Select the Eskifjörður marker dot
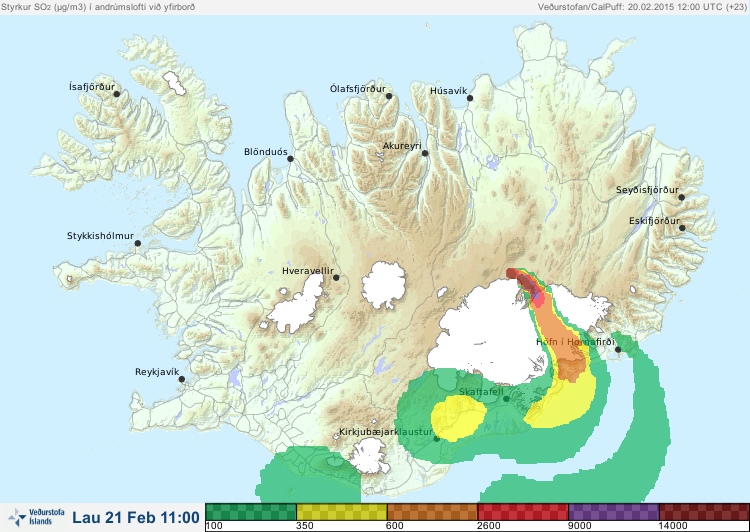 coord(682,228)
